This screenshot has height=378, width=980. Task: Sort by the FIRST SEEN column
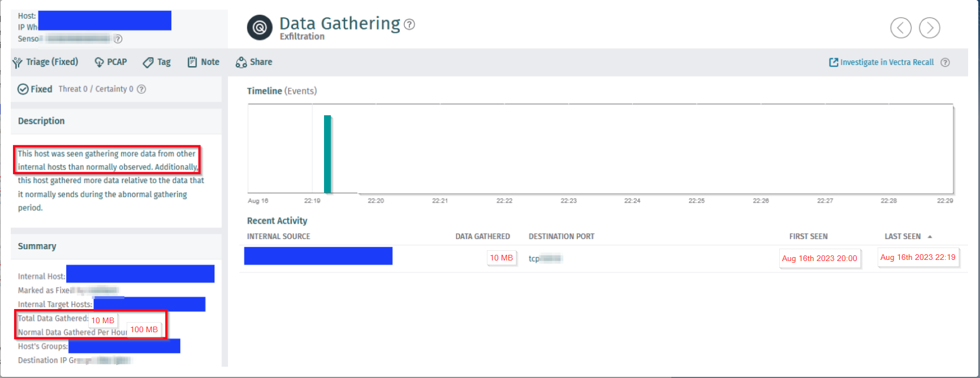[x=808, y=236]
